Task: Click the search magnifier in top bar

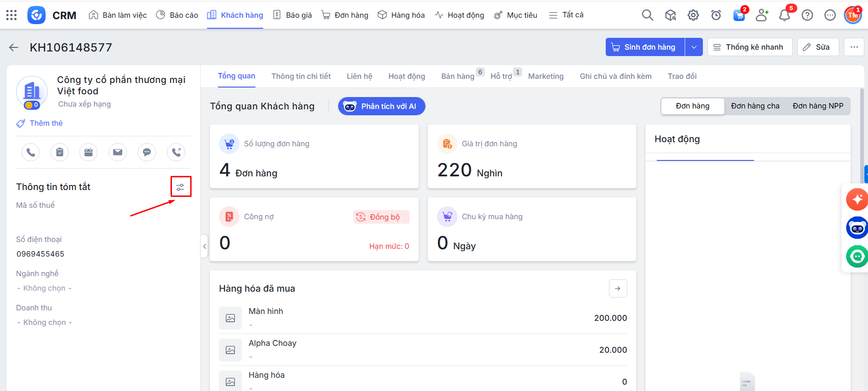Action: (647, 15)
